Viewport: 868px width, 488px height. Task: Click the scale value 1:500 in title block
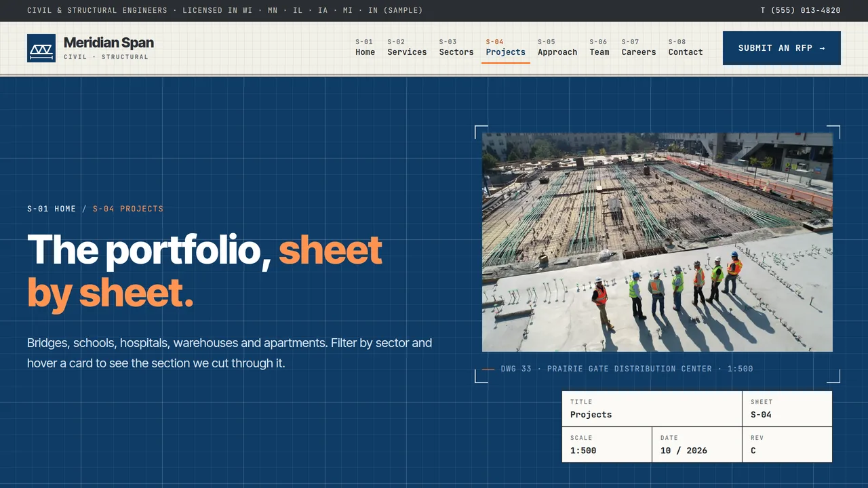(x=583, y=451)
